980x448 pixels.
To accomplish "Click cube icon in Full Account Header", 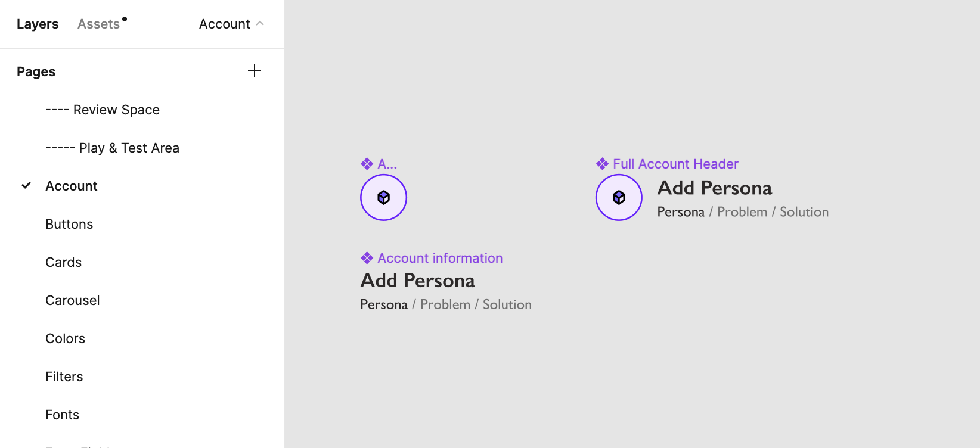I will [619, 198].
